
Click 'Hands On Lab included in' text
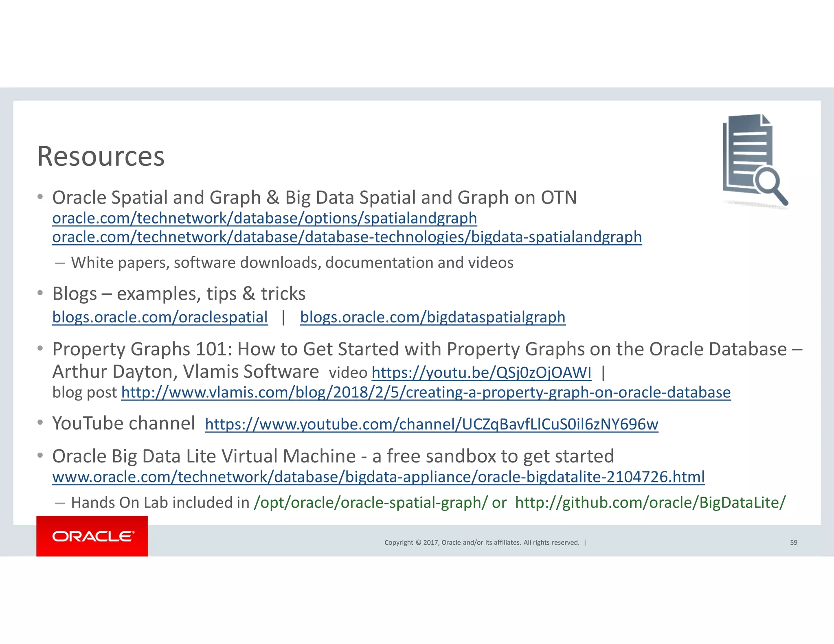160,503
